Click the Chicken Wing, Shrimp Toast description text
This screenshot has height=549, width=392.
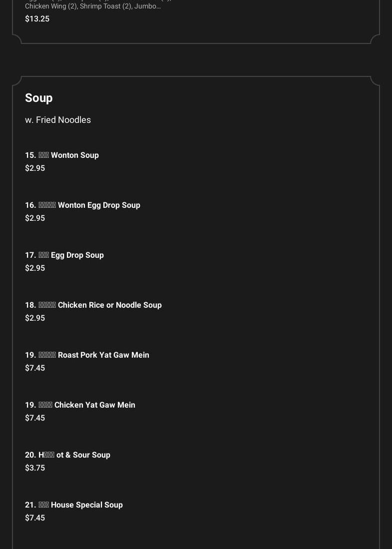coord(93,6)
